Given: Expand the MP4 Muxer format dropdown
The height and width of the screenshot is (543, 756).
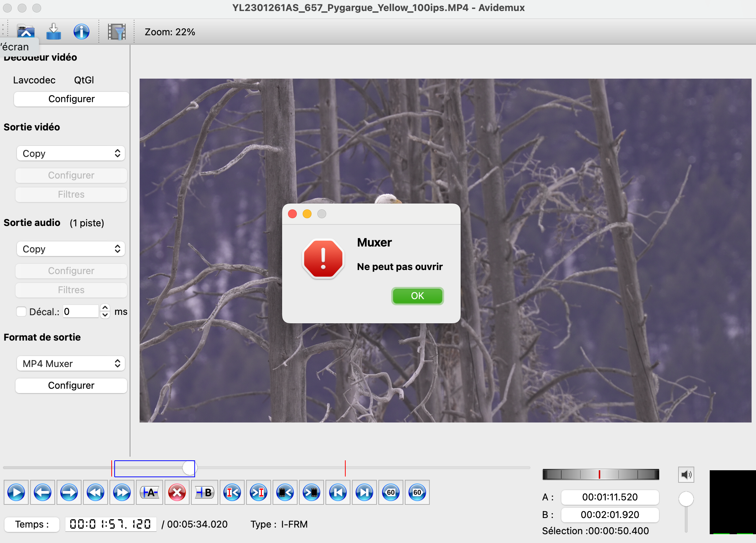Looking at the screenshot, I should pos(71,364).
